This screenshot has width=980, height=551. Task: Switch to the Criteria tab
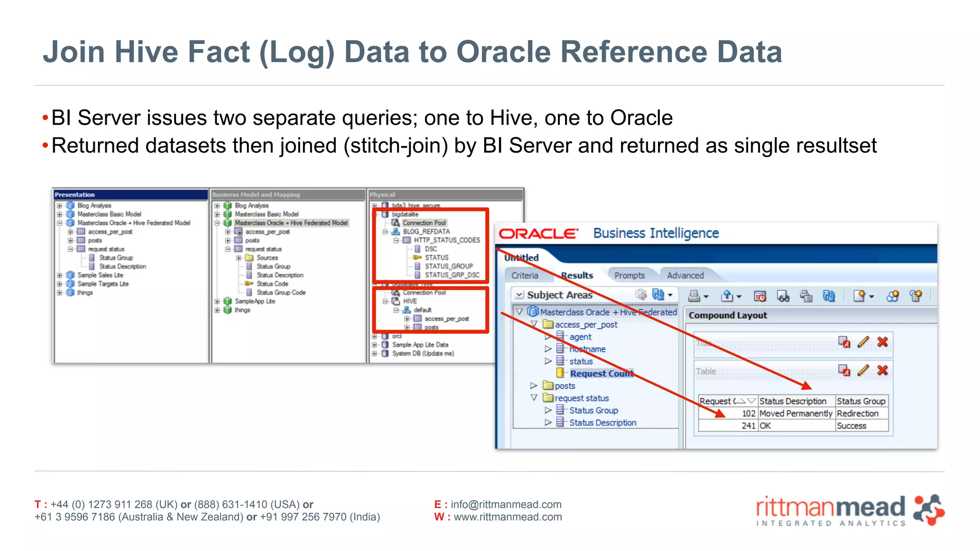[x=524, y=275]
